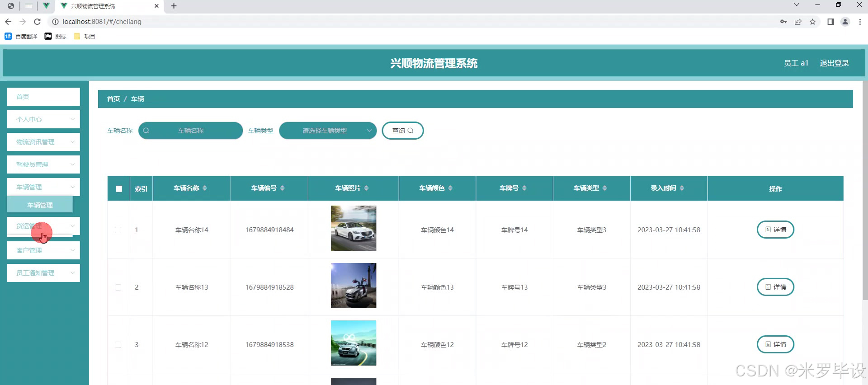The image size is (868, 385).
Task: Open the browser tab search chevron
Action: click(x=797, y=5)
